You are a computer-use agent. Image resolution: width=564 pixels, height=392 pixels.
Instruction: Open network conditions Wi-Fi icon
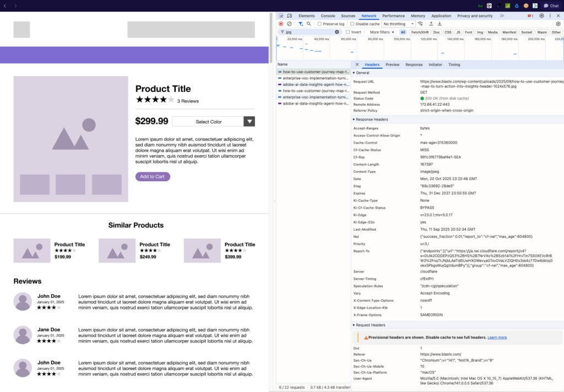tap(420, 24)
